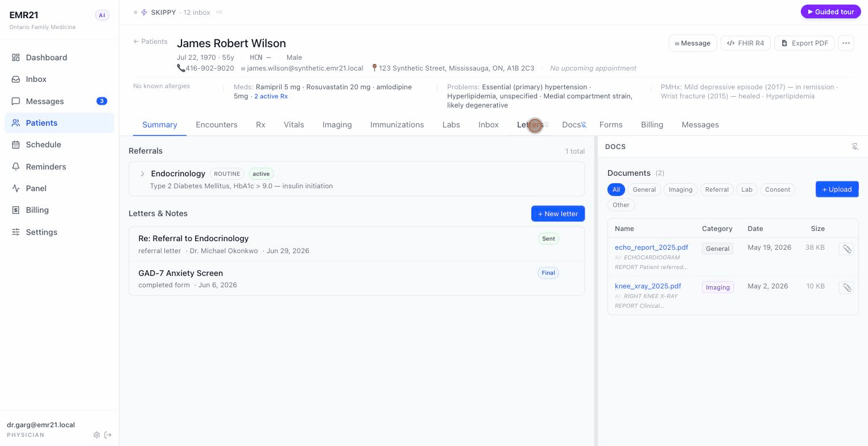This screenshot has height=446, width=868.
Task: Click the SKIPPY lightning assistant
Action: 159,12
